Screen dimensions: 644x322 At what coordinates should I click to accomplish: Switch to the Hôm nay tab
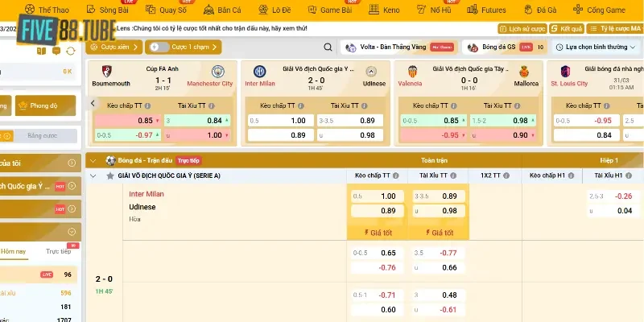coord(13,251)
